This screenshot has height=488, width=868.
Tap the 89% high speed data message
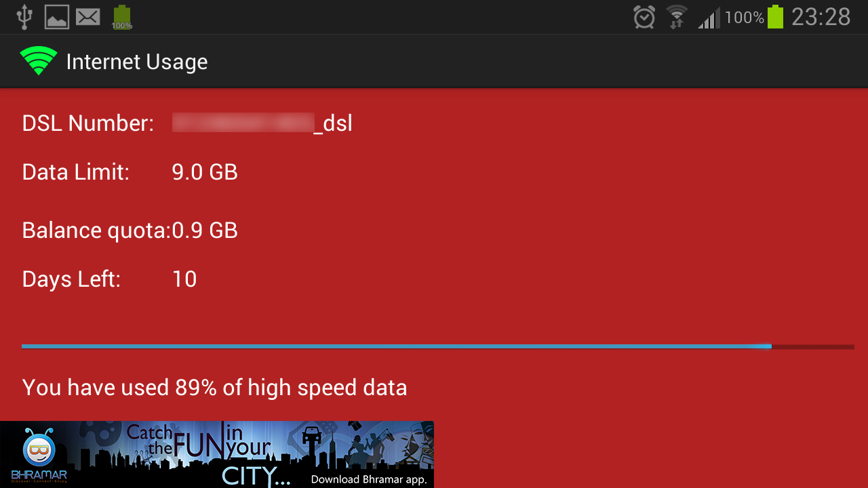click(214, 388)
